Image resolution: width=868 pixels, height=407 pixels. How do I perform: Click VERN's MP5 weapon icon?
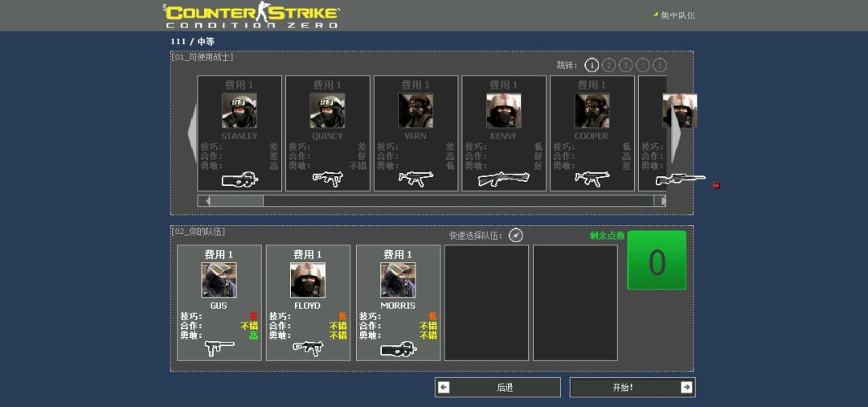click(416, 179)
